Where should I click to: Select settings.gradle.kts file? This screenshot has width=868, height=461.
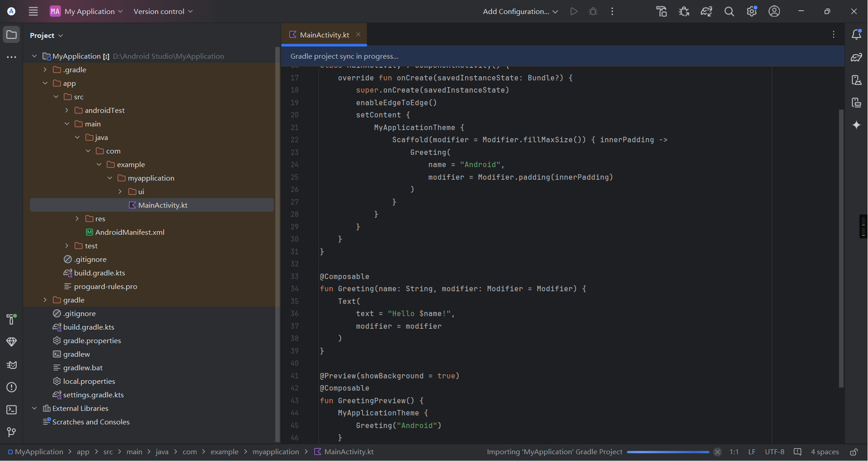(88, 395)
